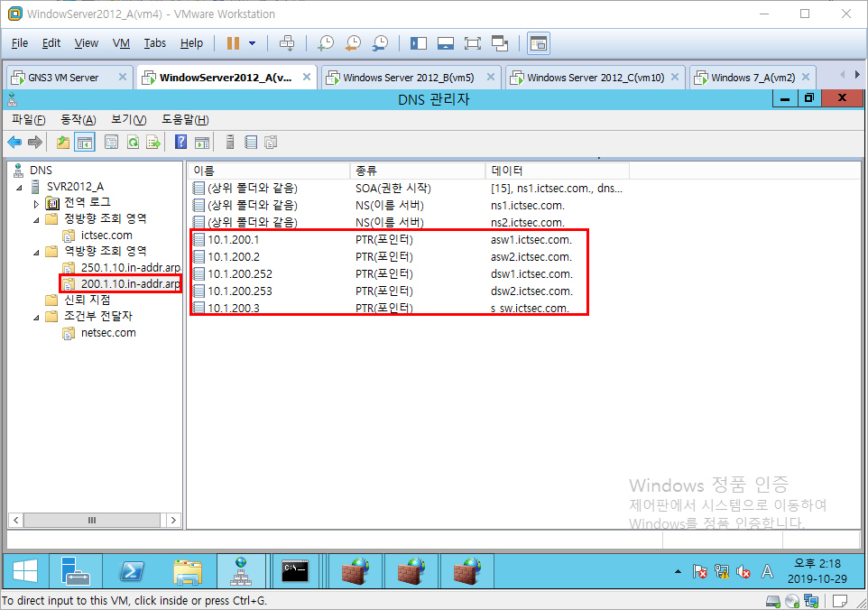This screenshot has width=868, height=610.
Task: Open the Windows Start button
Action: 25,571
